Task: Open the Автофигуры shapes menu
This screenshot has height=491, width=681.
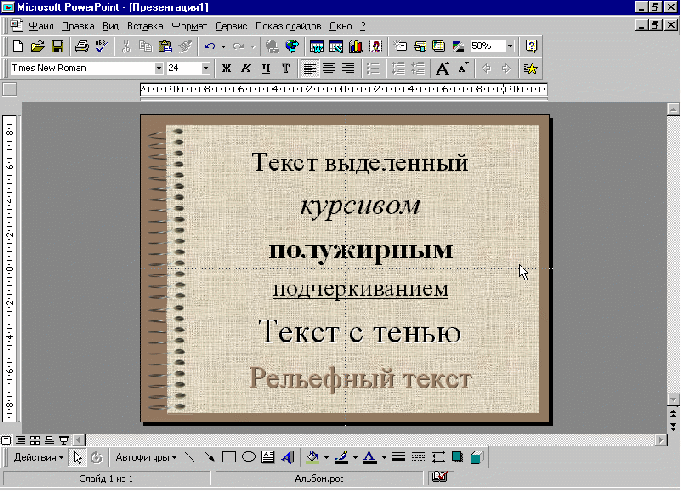Action: pyautogui.click(x=145, y=458)
